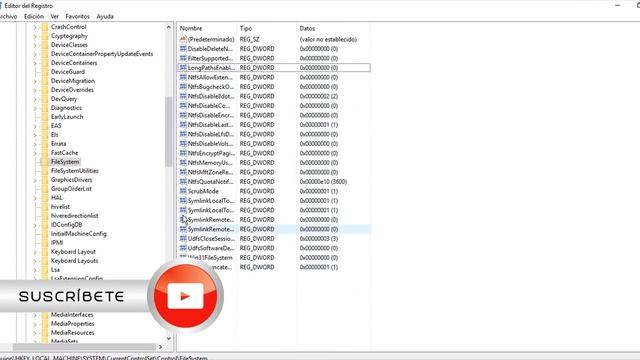Open the Ver menu
640x360 pixels.
point(55,16)
